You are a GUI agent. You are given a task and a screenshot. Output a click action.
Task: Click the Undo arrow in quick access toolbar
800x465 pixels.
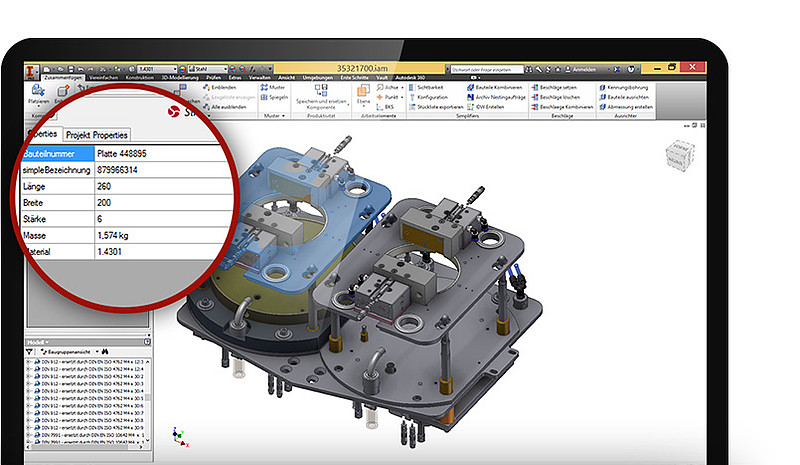(82, 69)
